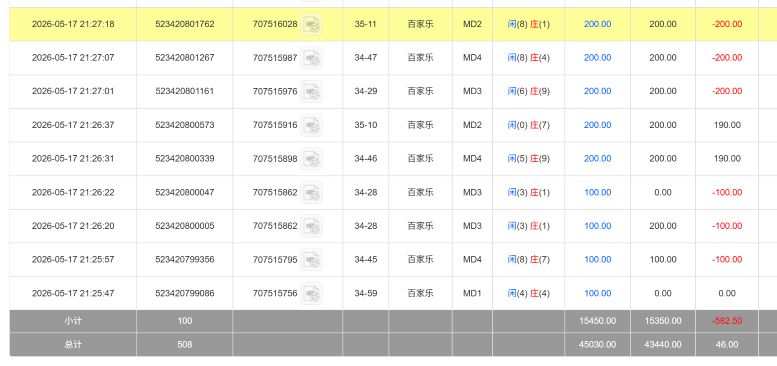Viewport: 777px width, 366px height.
Task: Open replay icon in order 523420800005 row
Action: [x=311, y=226]
